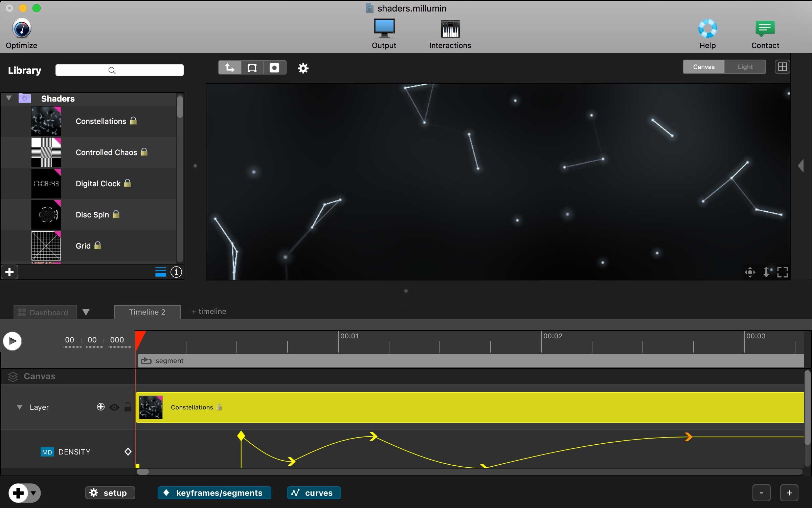Open the settings gear icon

[x=303, y=68]
